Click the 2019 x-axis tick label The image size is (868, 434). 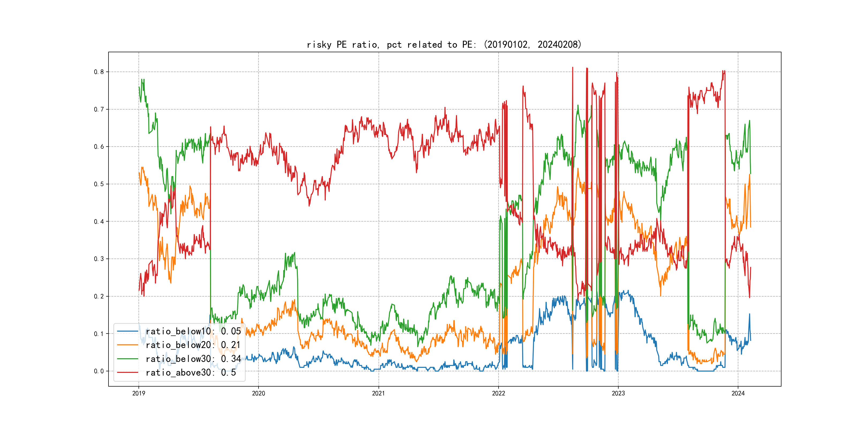[x=139, y=393]
